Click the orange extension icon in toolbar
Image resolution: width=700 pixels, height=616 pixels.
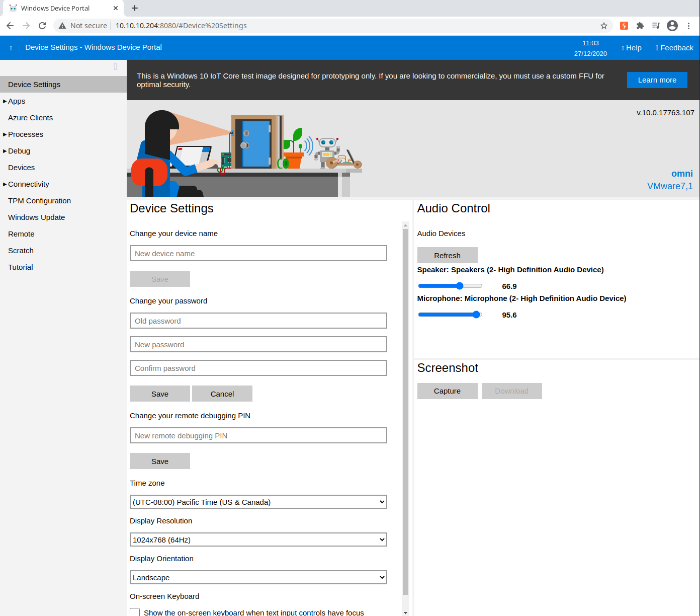624,26
